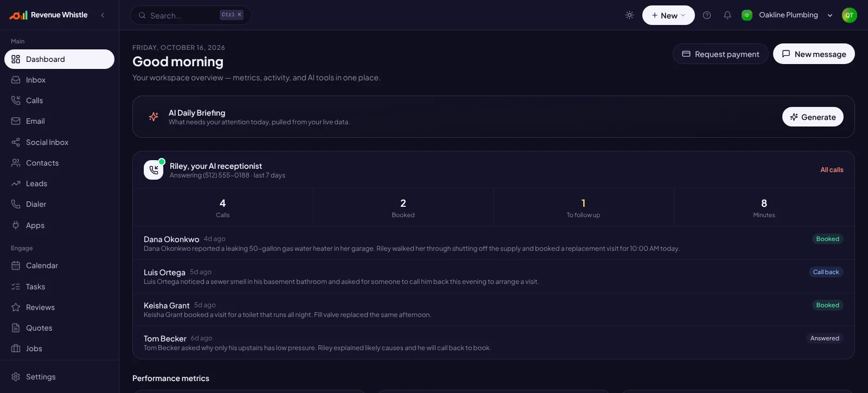Open Tom Becker call entry
Screen dimensions: 868x393
[493, 343]
